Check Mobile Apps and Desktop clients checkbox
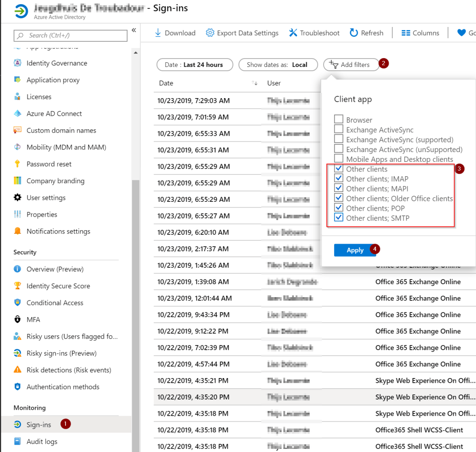The height and width of the screenshot is (452, 476). tap(338, 158)
